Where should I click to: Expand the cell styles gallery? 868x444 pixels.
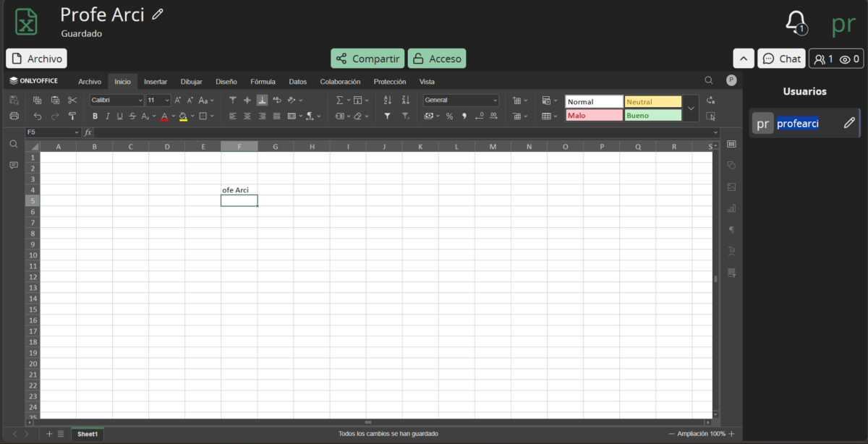coord(691,108)
